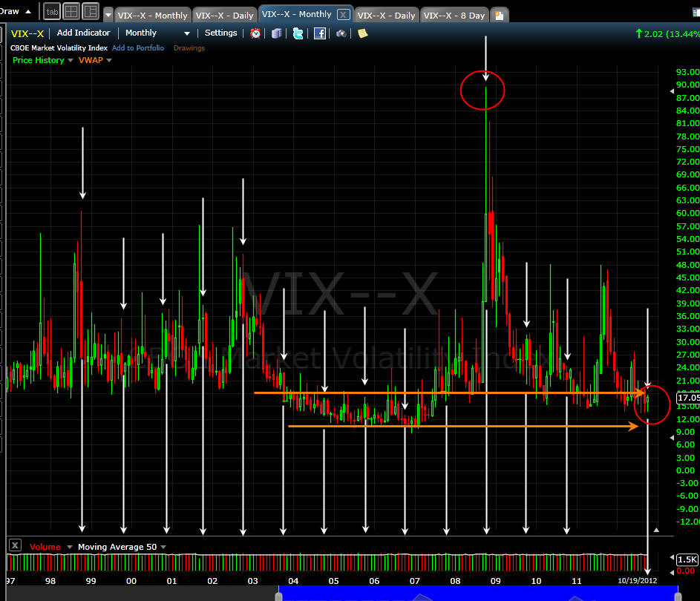Open the Moving Average 50 dropdown
The width and height of the screenshot is (700, 601).
click(163, 547)
